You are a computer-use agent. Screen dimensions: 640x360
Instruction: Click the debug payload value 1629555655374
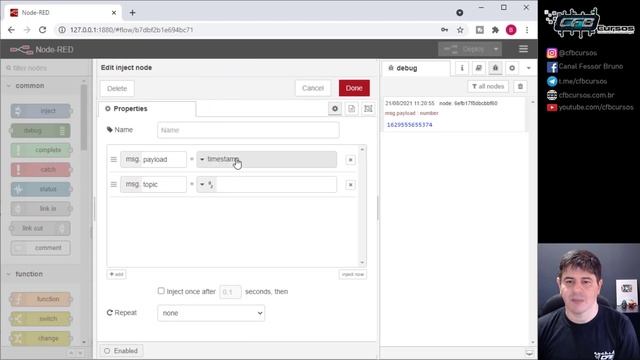click(409, 125)
